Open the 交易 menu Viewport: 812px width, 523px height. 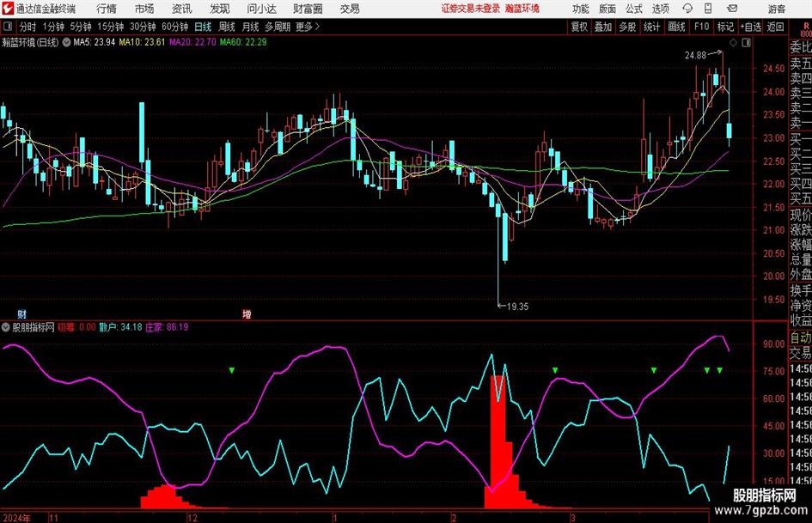pyautogui.click(x=350, y=9)
